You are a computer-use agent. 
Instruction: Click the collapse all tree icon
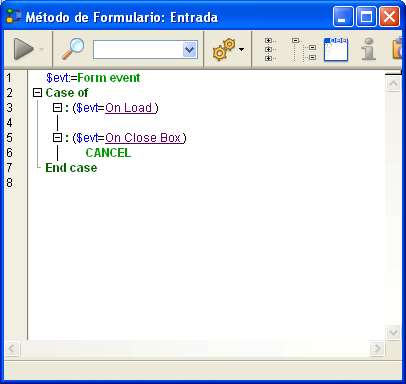[304, 49]
